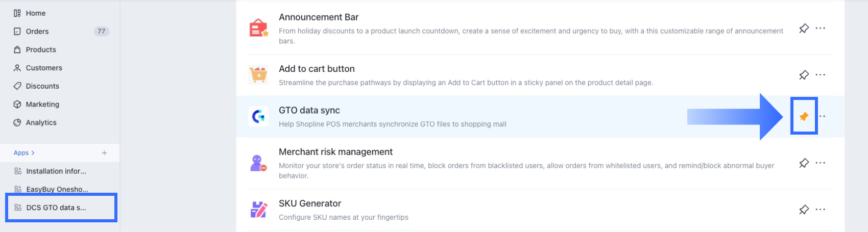Open more options for Merchant risk management
This screenshot has height=232, width=868.
pyautogui.click(x=821, y=163)
